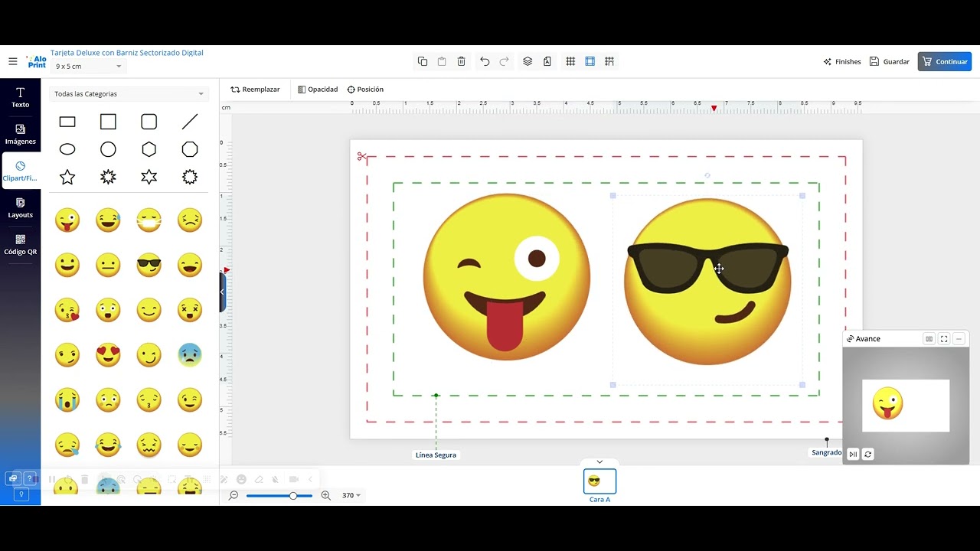Select the Clipart/Figuras tab
980x551 pixels.
click(20, 171)
